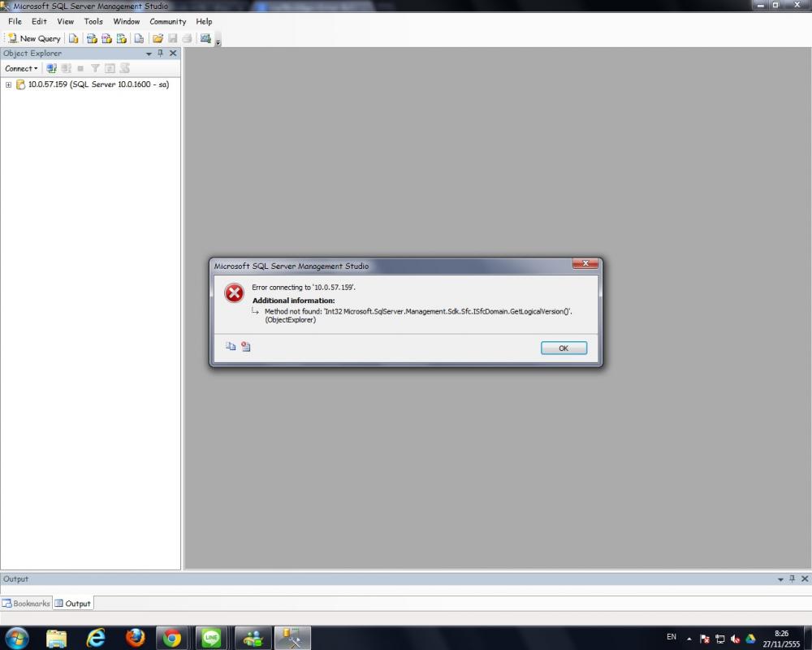
Task: Open Google Chrome from the taskbar
Action: [x=172, y=638]
